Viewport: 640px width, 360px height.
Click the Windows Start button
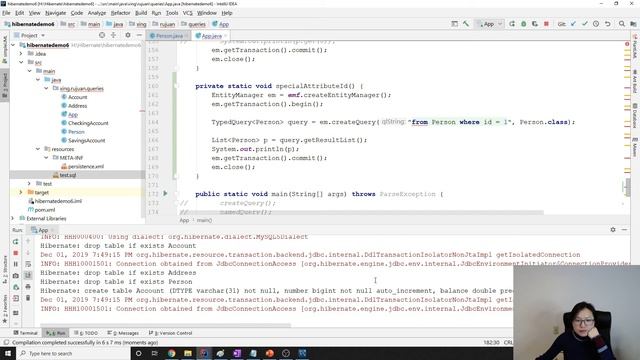(x=8, y=353)
